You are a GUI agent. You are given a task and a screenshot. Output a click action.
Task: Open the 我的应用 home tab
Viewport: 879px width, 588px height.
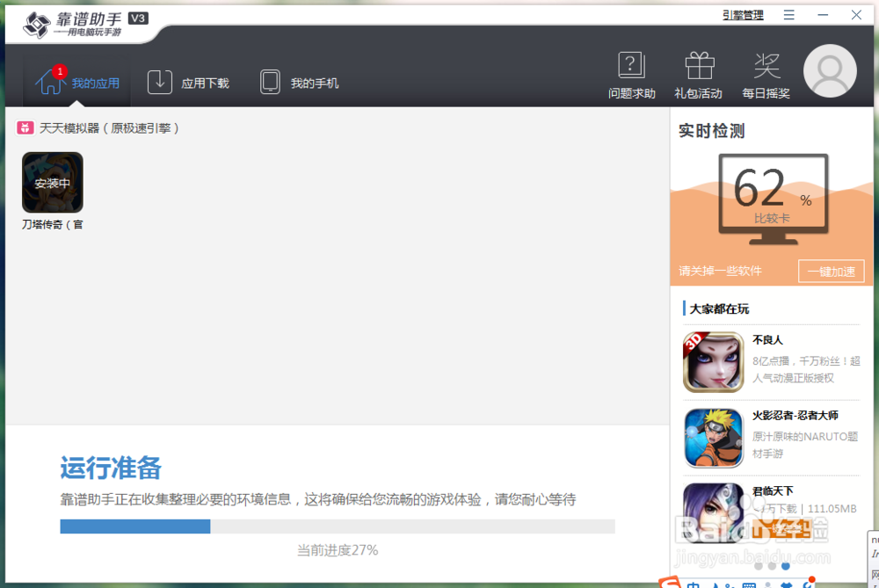(77, 83)
